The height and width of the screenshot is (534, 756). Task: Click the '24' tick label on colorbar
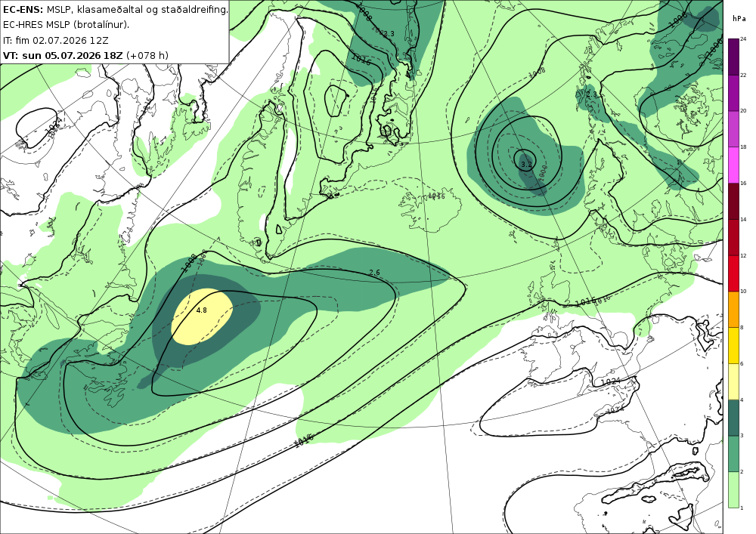coord(743,39)
